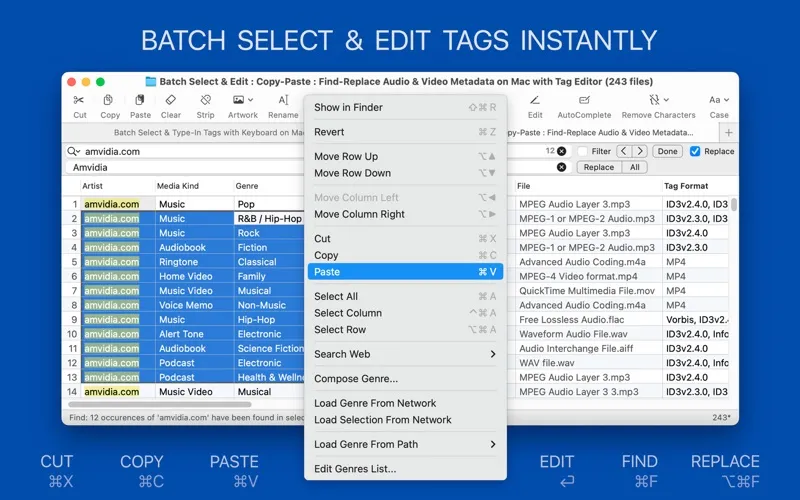Click the Audio Interchange File.aiff file cell
This screenshot has width=800, height=500.
tap(588, 348)
